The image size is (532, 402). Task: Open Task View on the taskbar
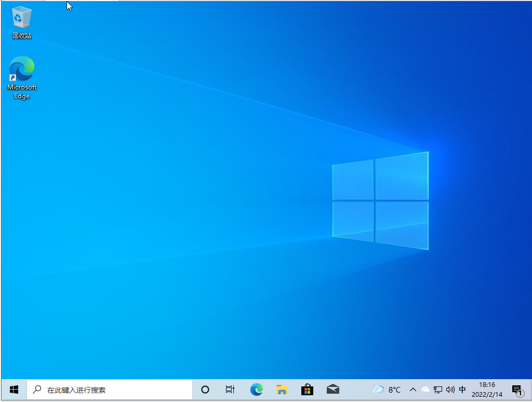point(230,390)
